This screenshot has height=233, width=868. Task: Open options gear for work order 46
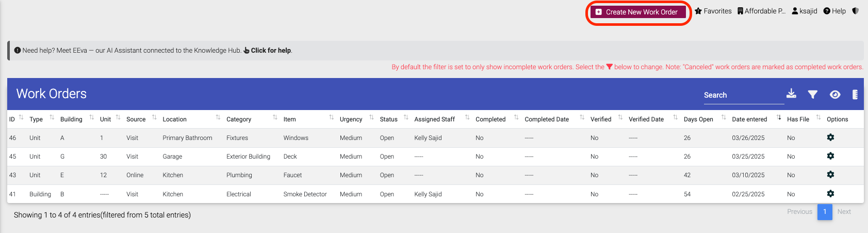[830, 137]
